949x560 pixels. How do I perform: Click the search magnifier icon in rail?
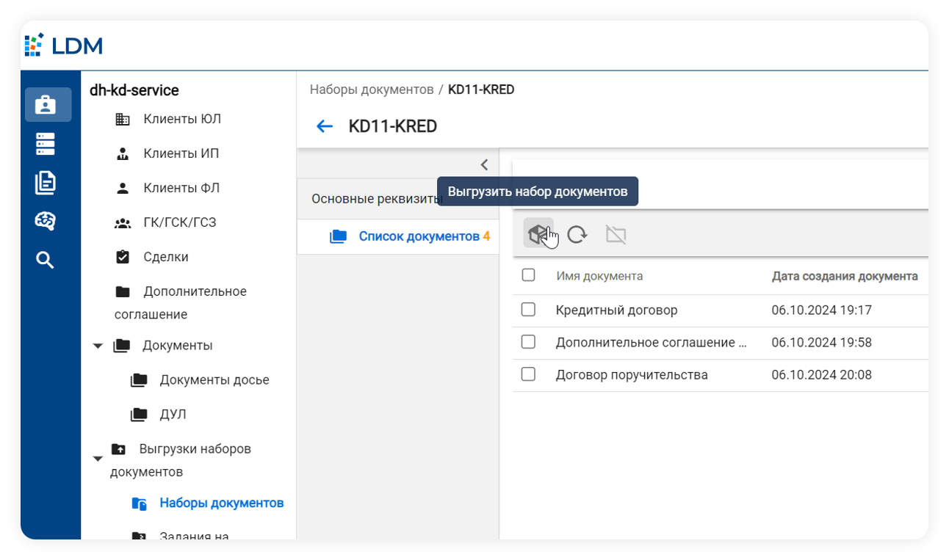(46, 260)
